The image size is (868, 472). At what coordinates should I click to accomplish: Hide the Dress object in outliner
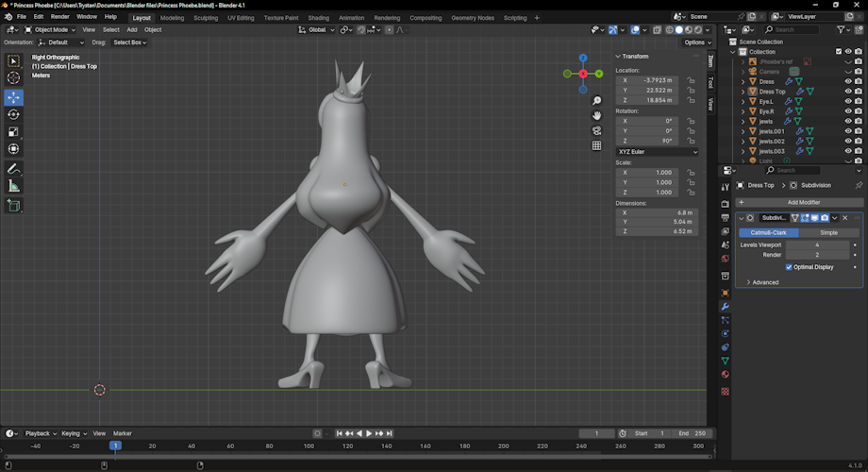tap(847, 81)
